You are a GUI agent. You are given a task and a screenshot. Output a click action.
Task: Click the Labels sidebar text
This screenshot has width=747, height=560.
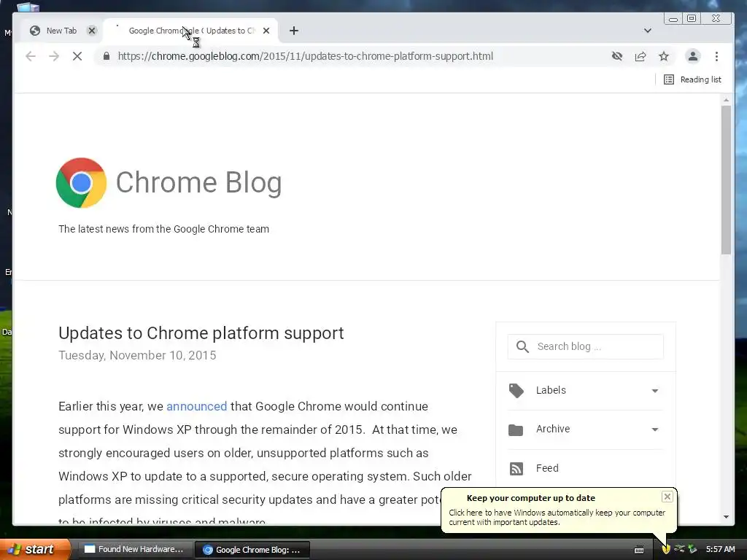point(551,390)
